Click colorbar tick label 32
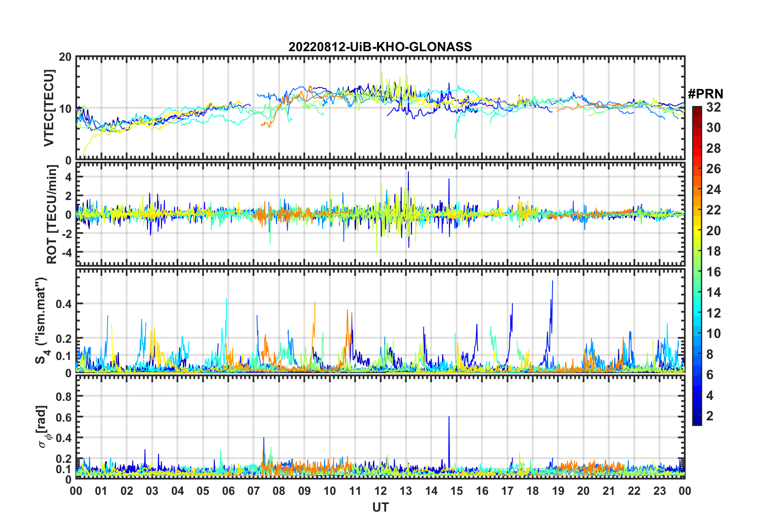Image resolution: width=761 pixels, height=532 pixels. pyautogui.click(x=713, y=107)
